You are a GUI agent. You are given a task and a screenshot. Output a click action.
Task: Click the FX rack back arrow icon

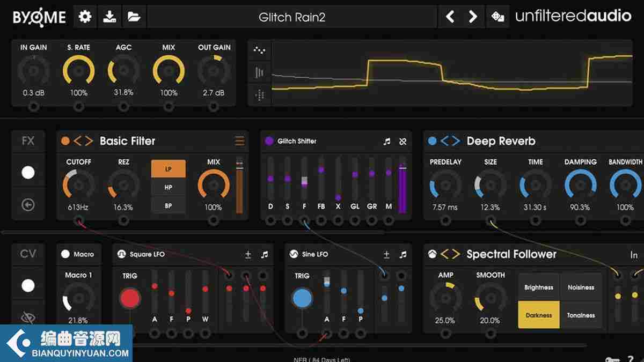pos(28,204)
